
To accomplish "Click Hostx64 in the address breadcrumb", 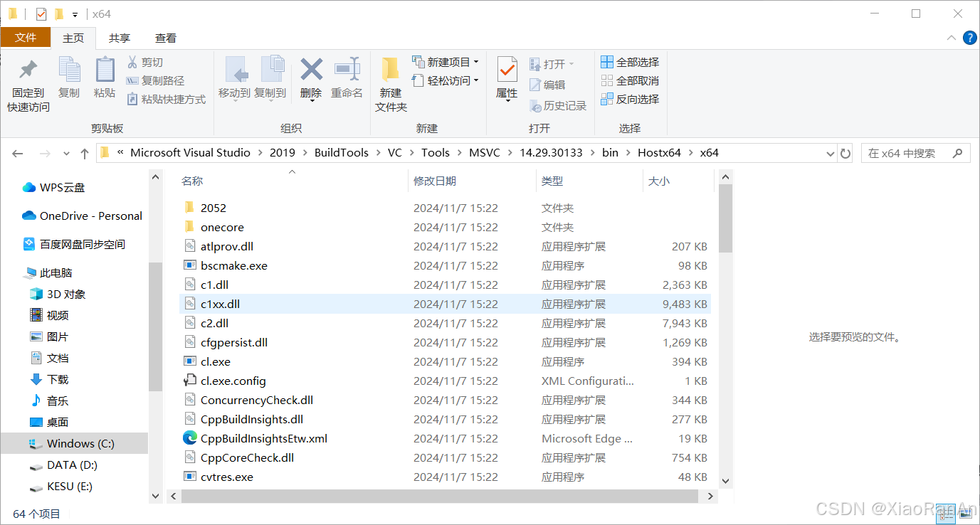I will [659, 152].
